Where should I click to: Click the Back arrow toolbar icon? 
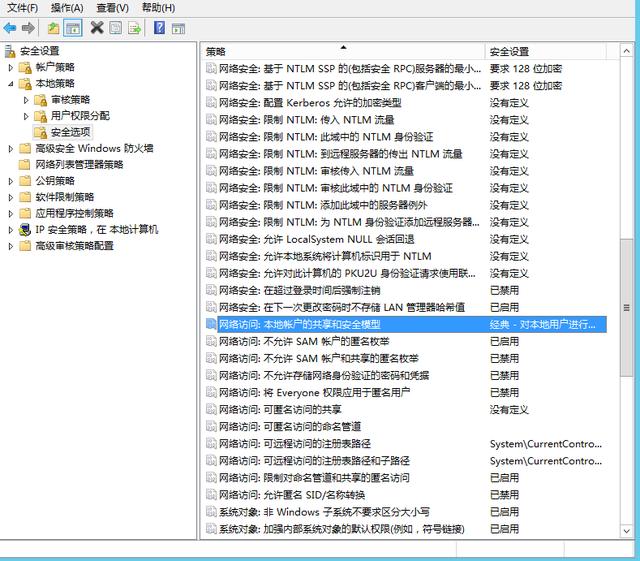[x=10, y=28]
